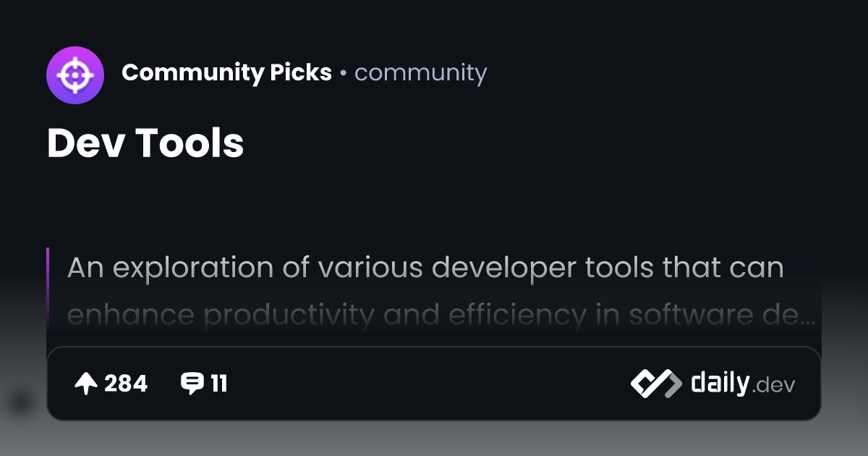Click the daily.dev logo mark
The image size is (868, 456).
pyautogui.click(x=655, y=384)
